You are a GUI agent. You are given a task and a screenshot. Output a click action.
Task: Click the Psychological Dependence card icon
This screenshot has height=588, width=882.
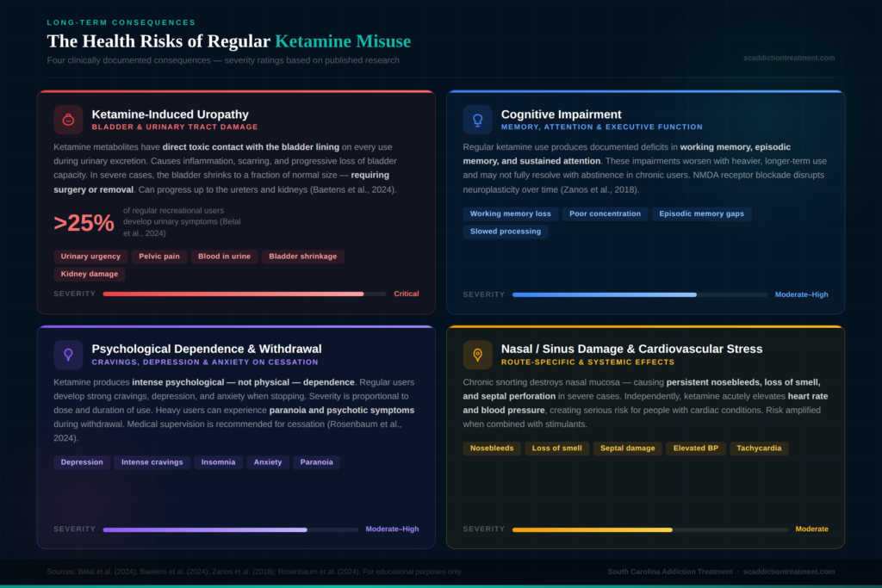coord(68,355)
